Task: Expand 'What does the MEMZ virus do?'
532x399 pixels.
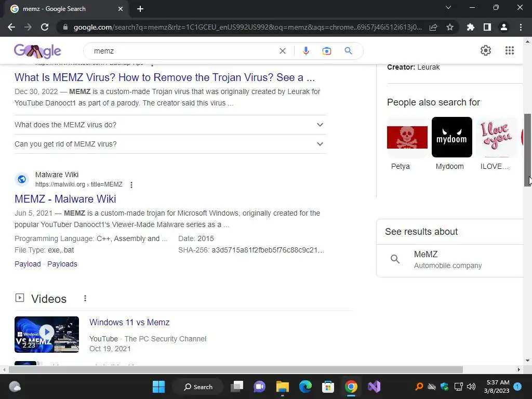Action: click(170, 125)
